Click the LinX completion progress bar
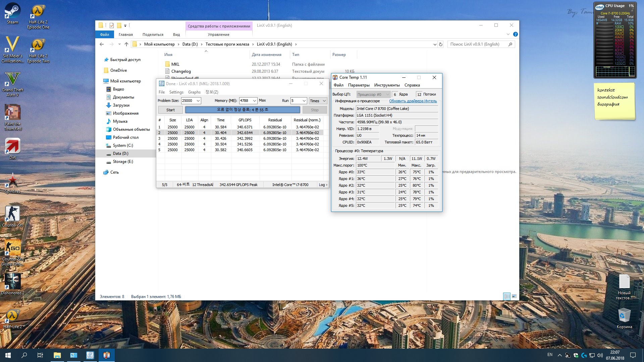Screen dimensions: 644x362 point(243,110)
